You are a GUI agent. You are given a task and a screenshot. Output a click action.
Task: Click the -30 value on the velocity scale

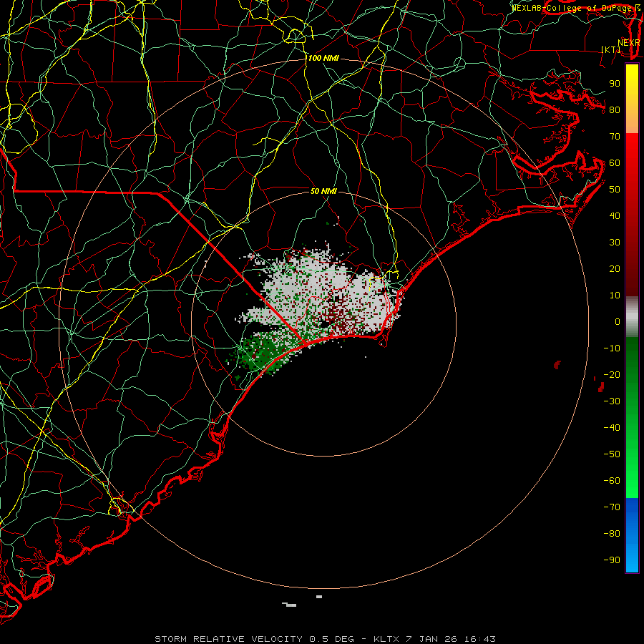(612, 401)
